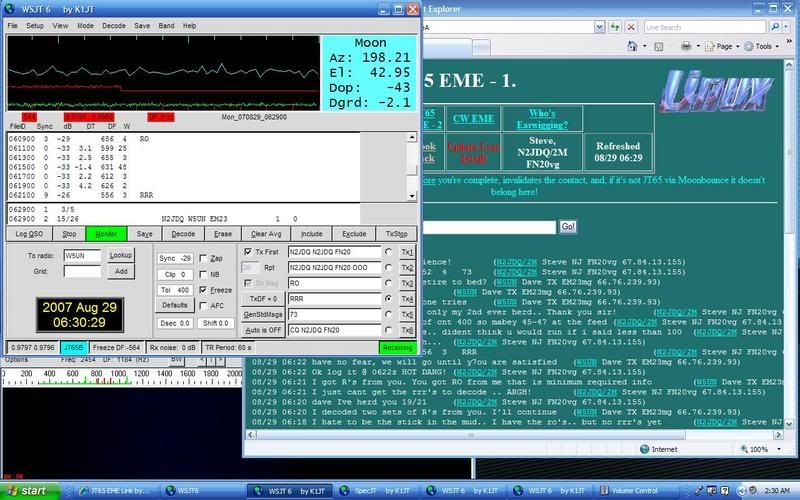
Task: Click the Clear Avg button
Action: (266, 234)
